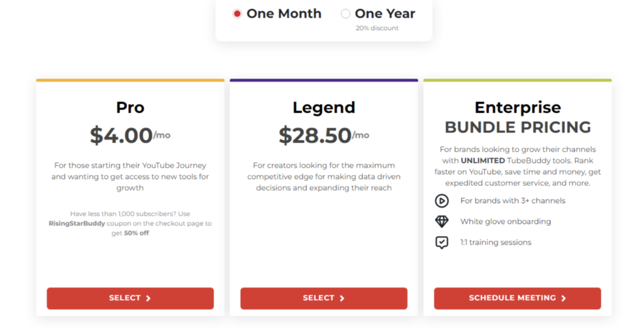This screenshot has height=331, width=644.
Task: Click the Legend plan title
Action: 323,107
